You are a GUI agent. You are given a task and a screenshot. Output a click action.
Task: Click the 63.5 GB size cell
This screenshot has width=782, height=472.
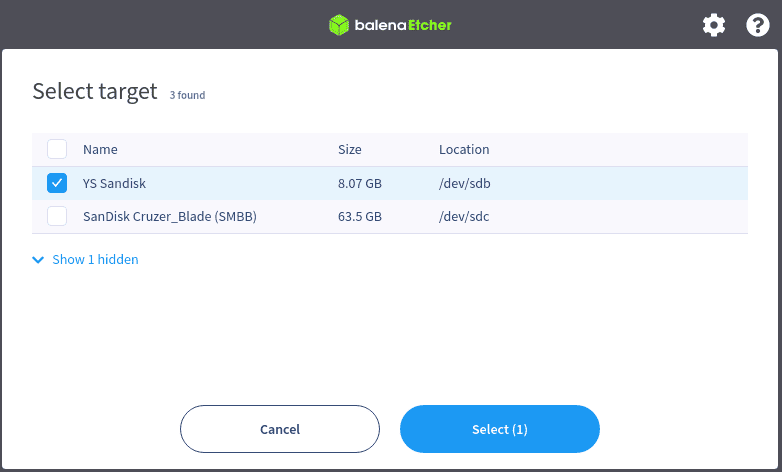click(359, 216)
